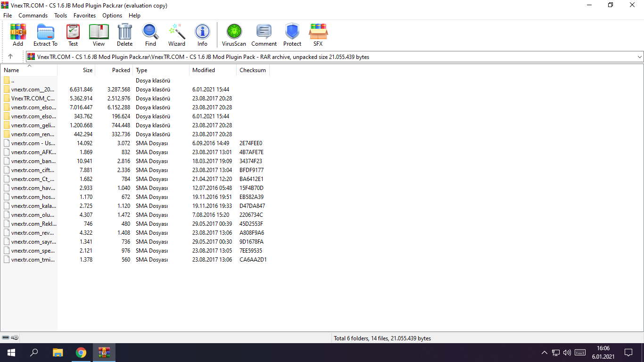Open the Help menu
Viewport: 644px width, 362px height.
134,16
